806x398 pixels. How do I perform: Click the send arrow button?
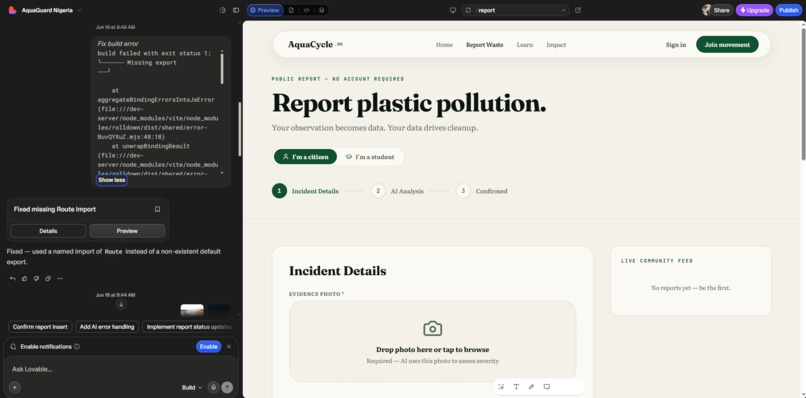(227, 387)
